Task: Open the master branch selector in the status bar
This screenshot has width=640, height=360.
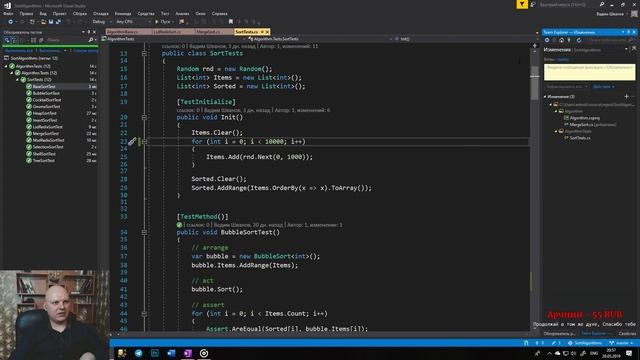Action: [x=621, y=343]
